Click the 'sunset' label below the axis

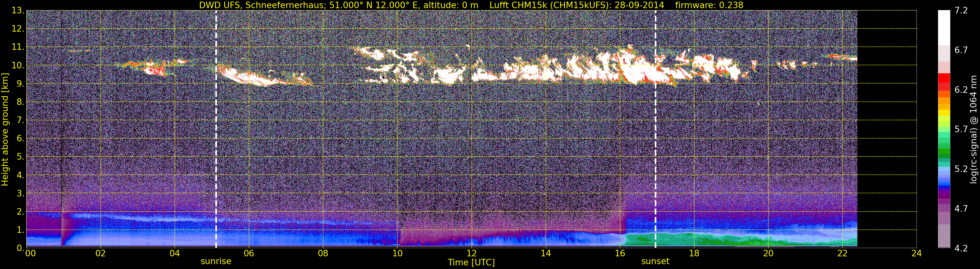[x=655, y=262]
